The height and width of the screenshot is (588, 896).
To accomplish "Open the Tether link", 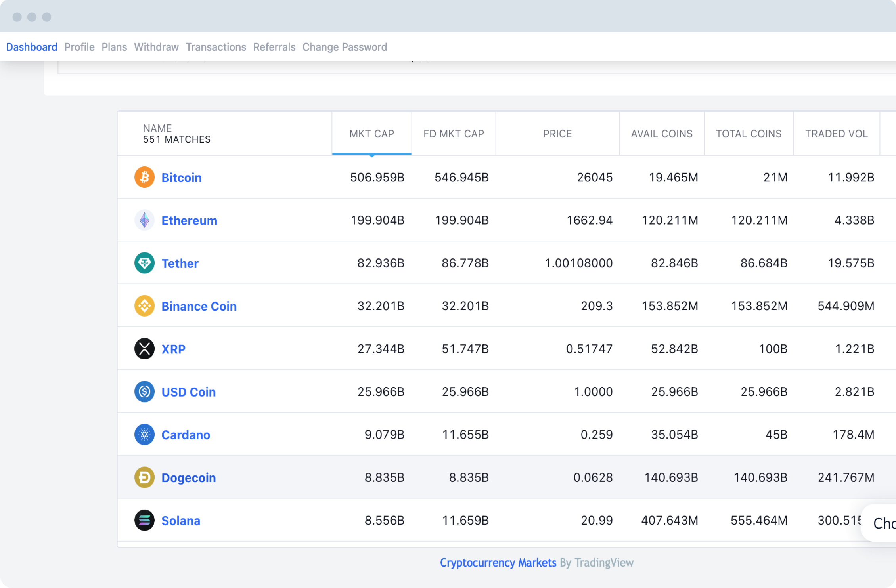I will tap(180, 263).
